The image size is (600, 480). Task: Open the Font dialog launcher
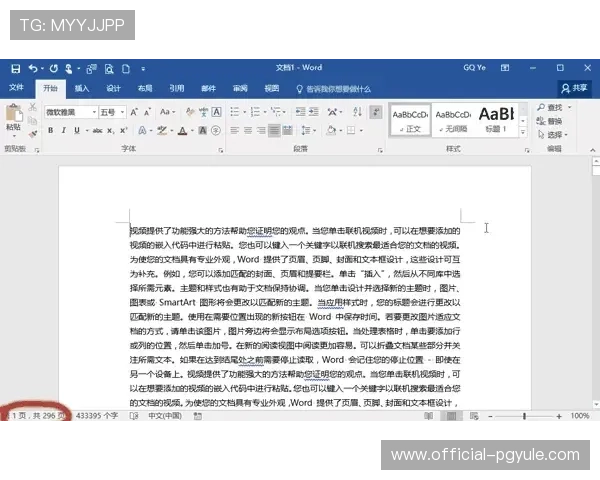[x=221, y=151]
